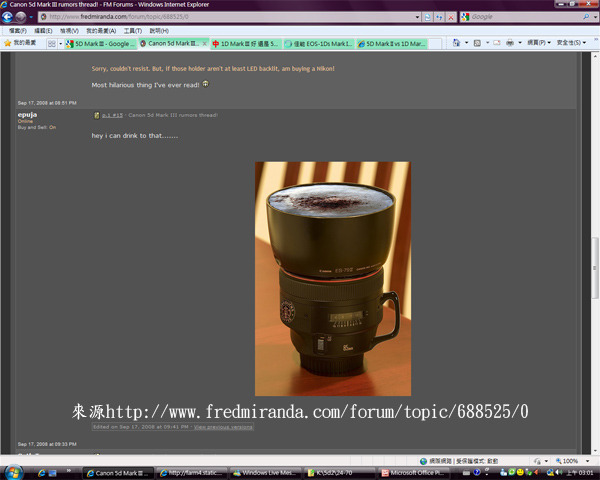Click the username 'epuja'

(x=27, y=114)
